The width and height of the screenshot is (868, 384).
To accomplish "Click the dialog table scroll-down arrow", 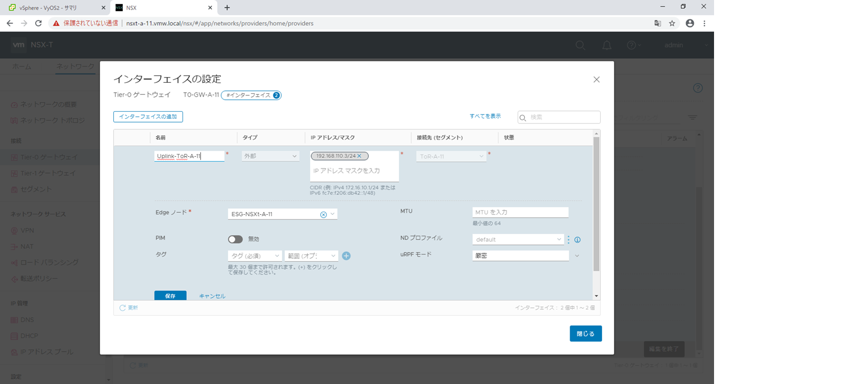I will pos(596,296).
